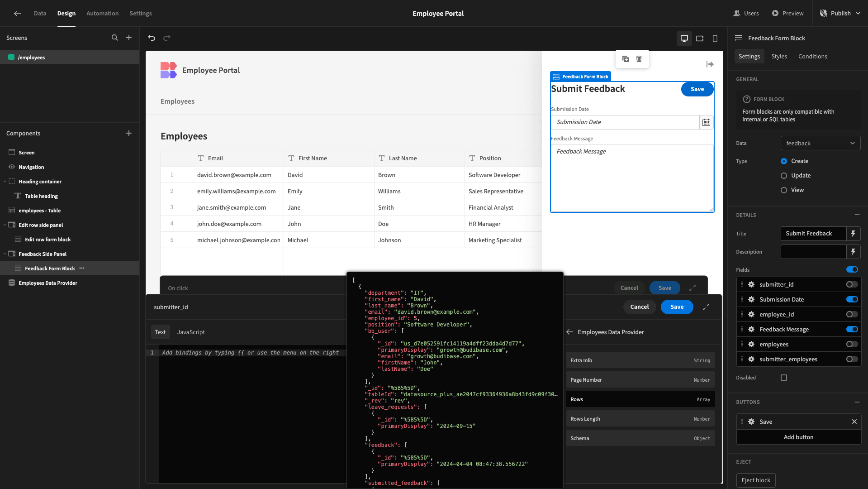
Task: Open settings gear for Submission Date field
Action: click(x=751, y=299)
